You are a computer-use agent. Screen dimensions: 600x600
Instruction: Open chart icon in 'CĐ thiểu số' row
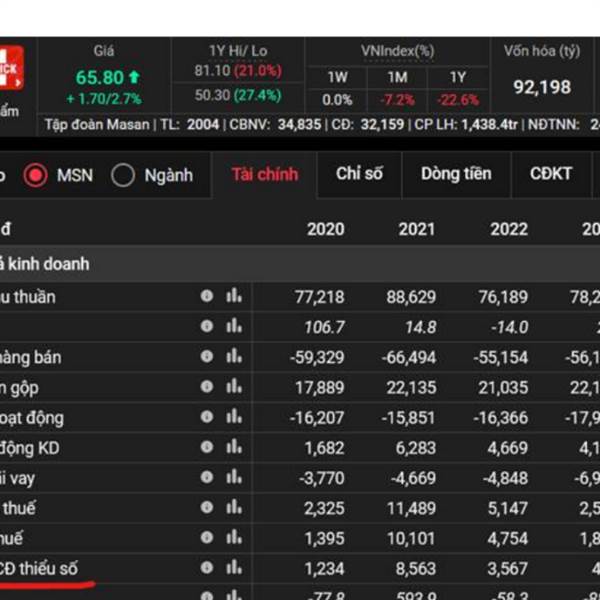[234, 567]
